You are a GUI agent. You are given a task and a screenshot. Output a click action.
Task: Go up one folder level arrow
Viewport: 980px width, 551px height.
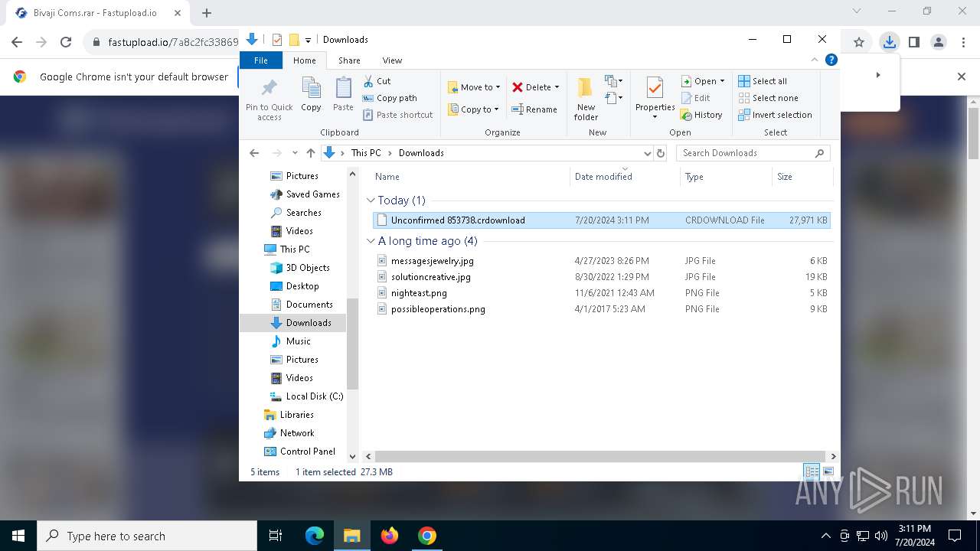click(x=310, y=153)
